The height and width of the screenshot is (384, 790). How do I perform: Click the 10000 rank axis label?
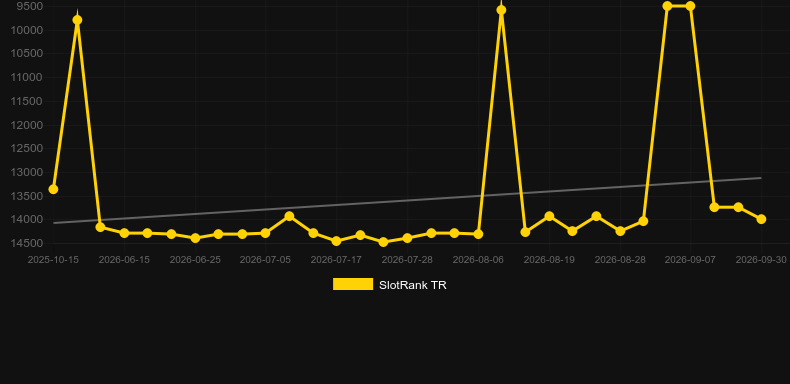pyautogui.click(x=27, y=30)
